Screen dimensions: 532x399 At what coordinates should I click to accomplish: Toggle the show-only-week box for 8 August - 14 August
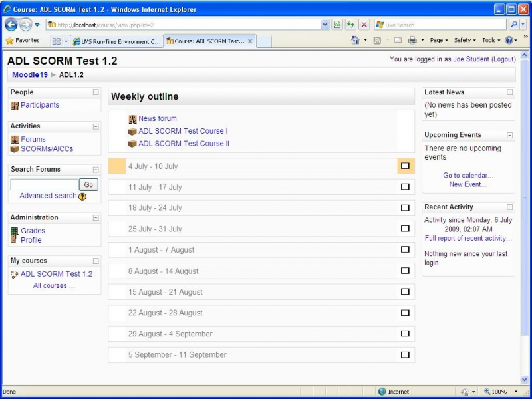point(405,271)
